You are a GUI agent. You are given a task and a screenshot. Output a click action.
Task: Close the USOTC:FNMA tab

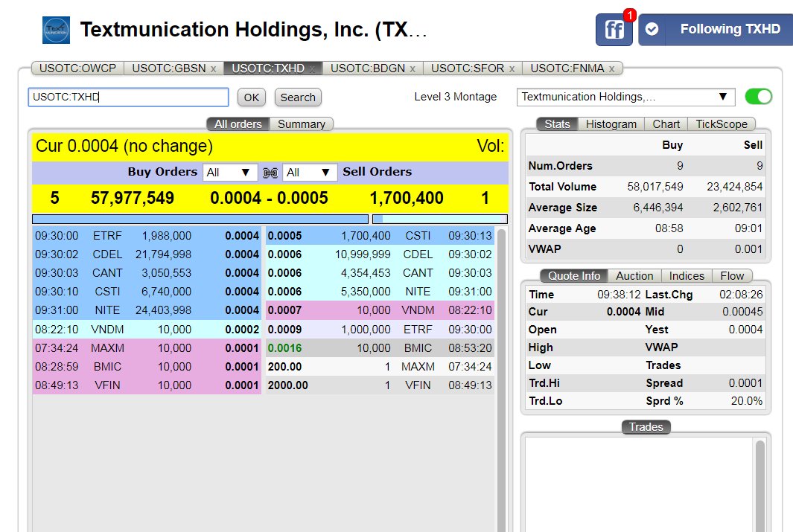[x=611, y=68]
